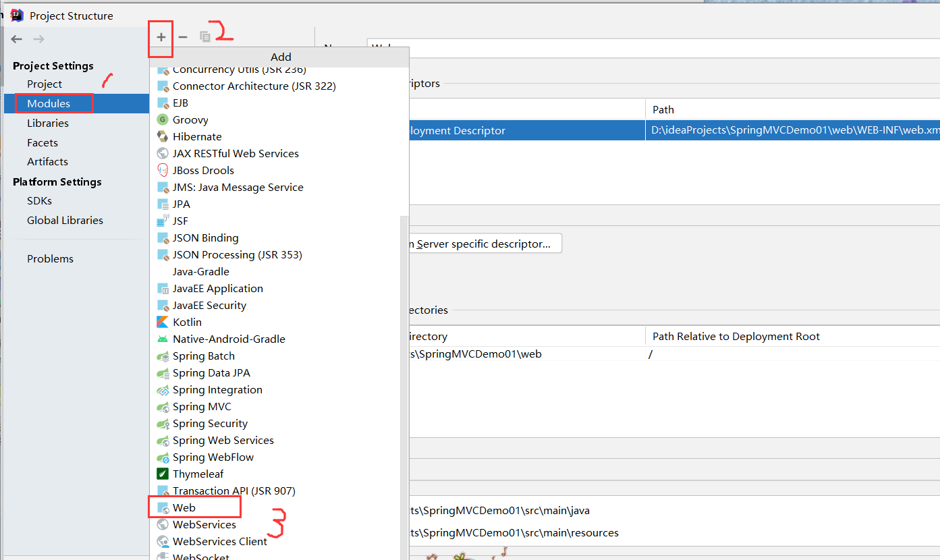Open the Libraries settings page

[48, 123]
